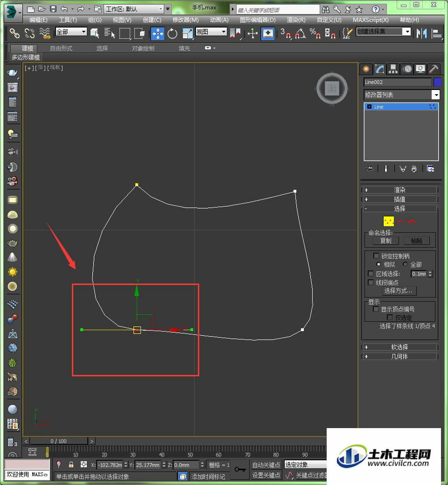Click the 选择方式... button

tap(398, 291)
